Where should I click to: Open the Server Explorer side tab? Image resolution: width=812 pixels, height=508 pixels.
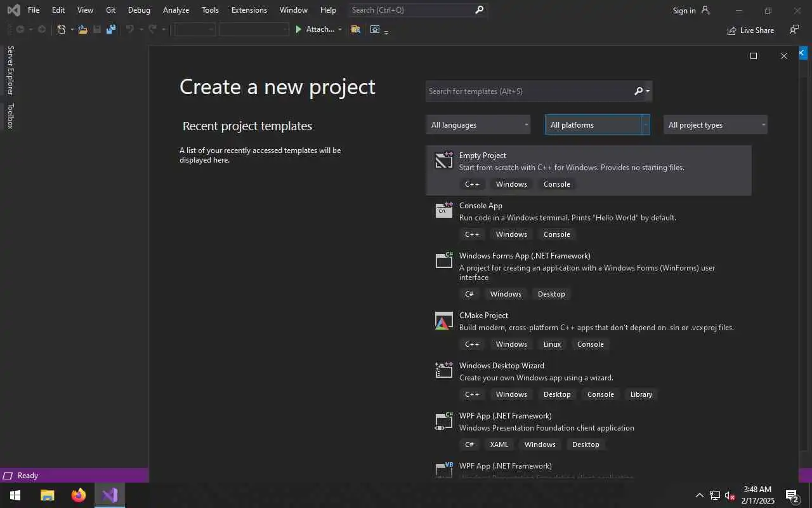[10, 70]
